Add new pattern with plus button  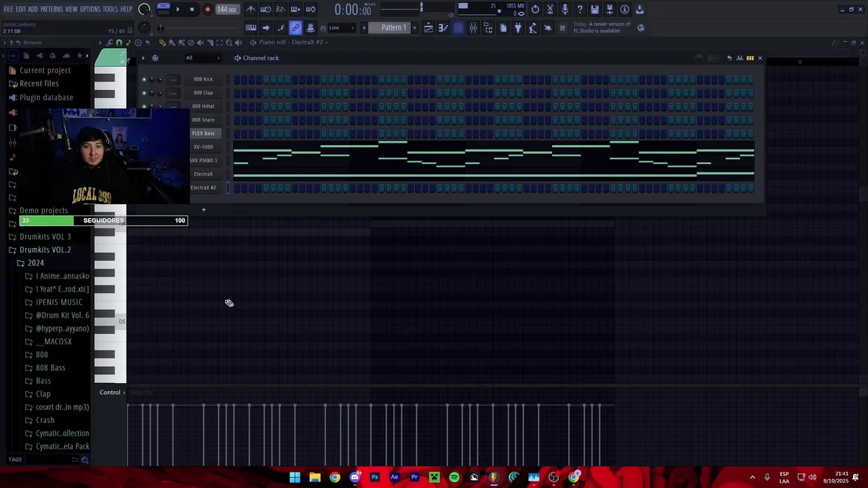point(416,28)
